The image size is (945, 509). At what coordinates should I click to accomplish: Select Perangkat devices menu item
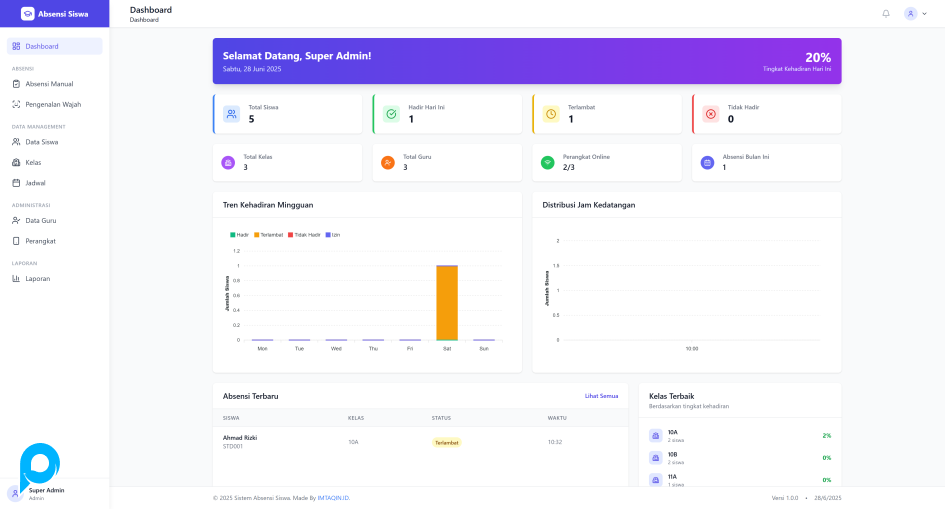pos(40,241)
